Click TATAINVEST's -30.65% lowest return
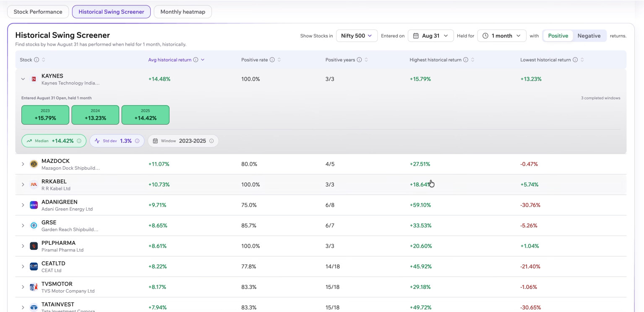644x312 pixels. tap(530, 307)
